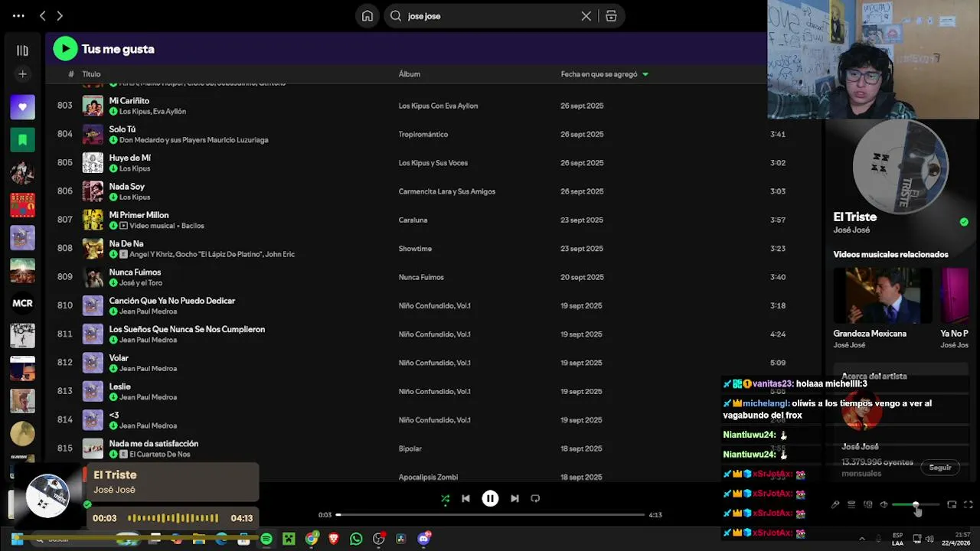Mute volume with speaker icon

coord(884,505)
